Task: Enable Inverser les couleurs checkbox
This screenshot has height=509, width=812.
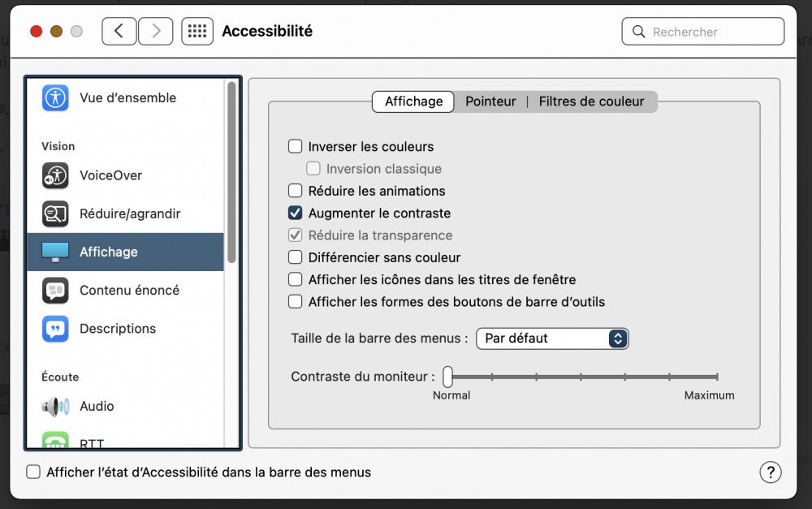Action: coord(296,147)
